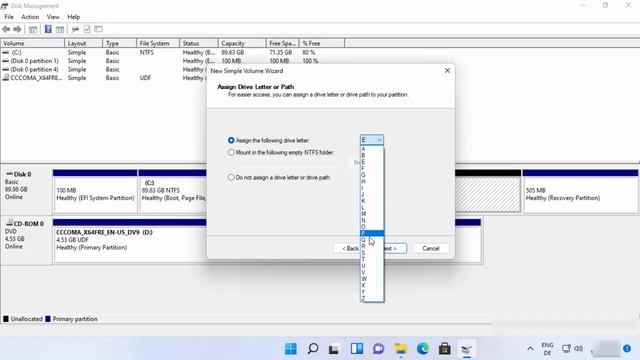Select 'Assign the following drive letter' option
Viewport: 640px width, 360px height.
231,140
